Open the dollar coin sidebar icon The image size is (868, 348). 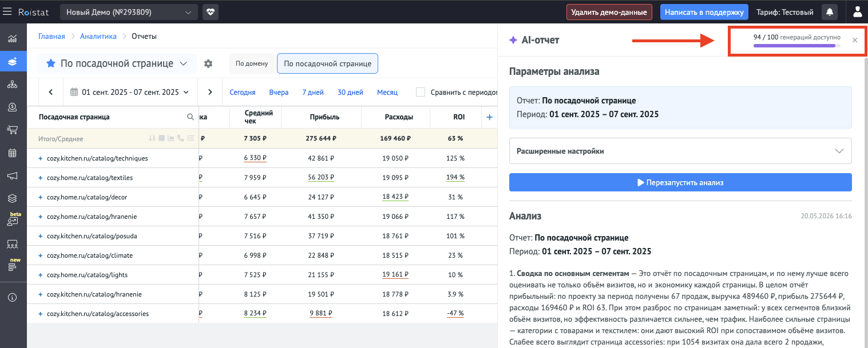pyautogui.click(x=13, y=107)
